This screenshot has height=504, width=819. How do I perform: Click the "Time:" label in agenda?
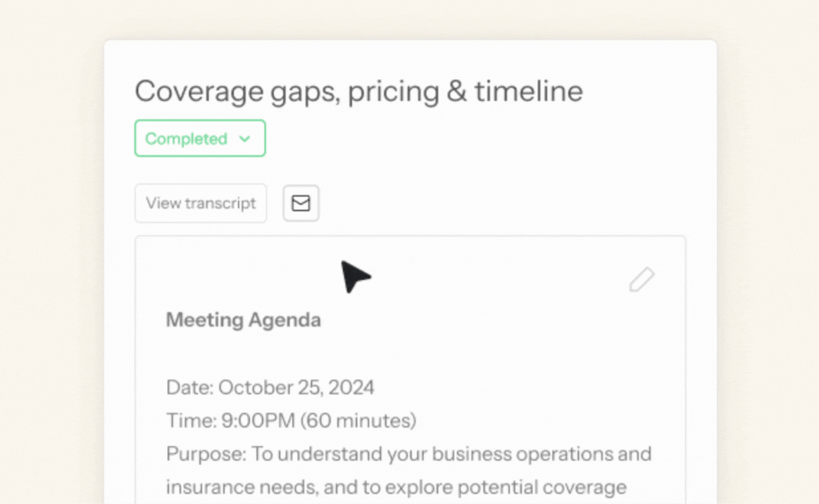click(x=191, y=421)
